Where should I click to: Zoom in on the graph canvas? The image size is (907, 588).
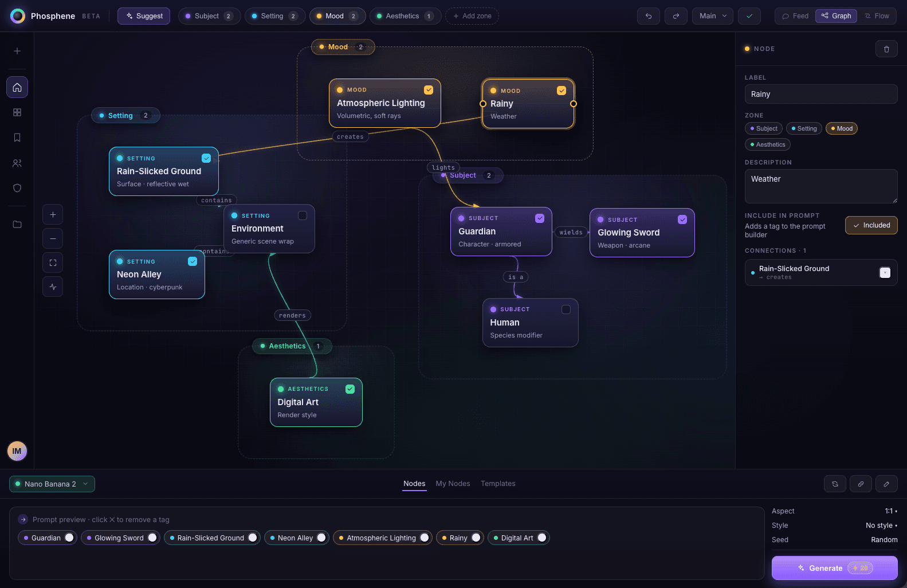click(x=53, y=214)
